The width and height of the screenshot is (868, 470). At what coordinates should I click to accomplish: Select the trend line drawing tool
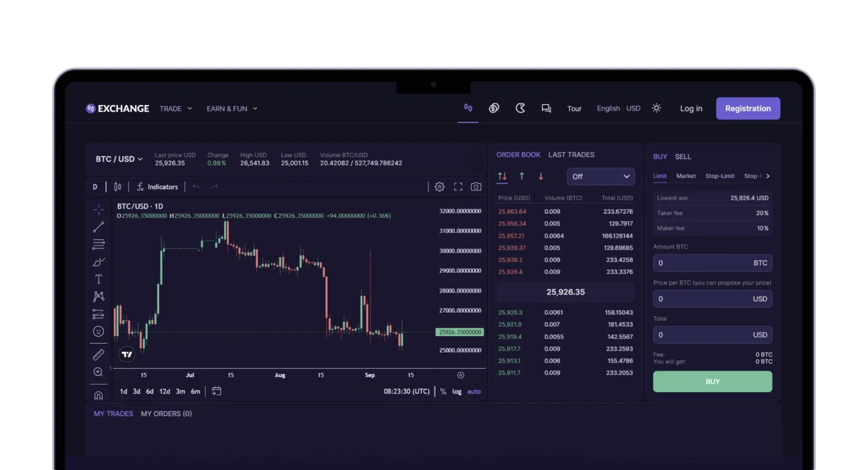[x=98, y=227]
